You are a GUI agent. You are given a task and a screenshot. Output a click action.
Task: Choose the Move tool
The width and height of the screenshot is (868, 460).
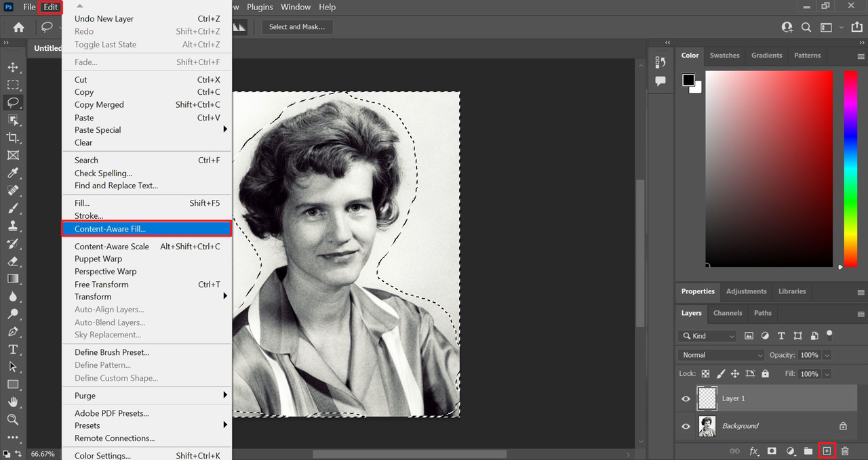(12, 67)
